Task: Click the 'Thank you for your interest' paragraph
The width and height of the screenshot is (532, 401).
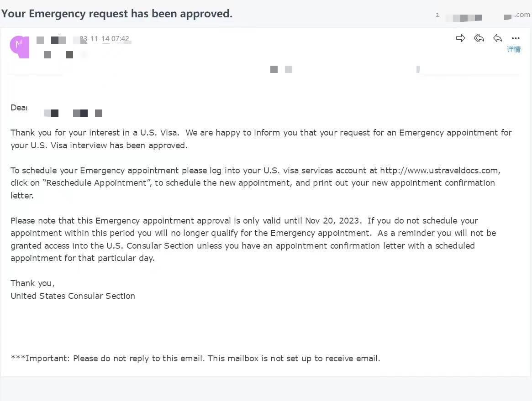Action: pos(261,139)
